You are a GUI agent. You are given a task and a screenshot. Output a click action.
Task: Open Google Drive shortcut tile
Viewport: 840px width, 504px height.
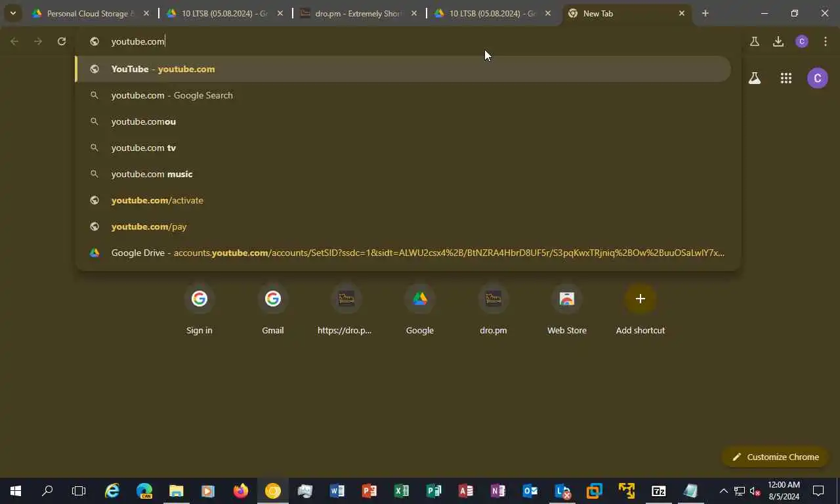pos(420,310)
